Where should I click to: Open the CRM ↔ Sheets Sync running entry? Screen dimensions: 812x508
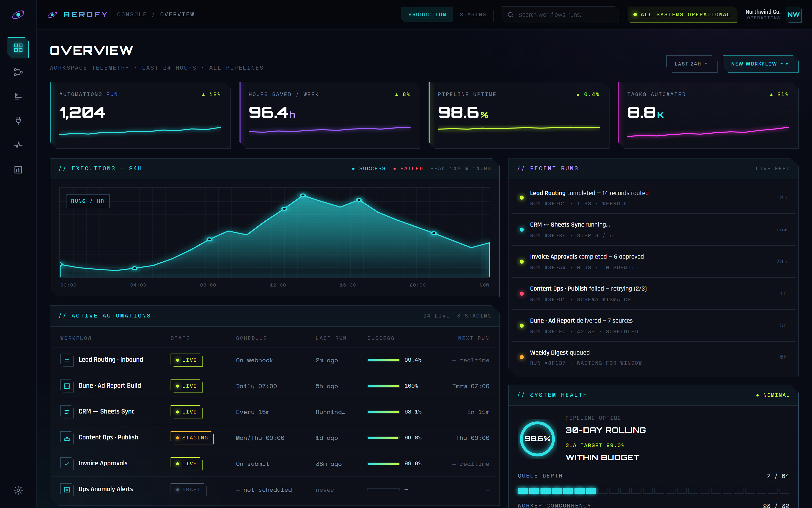(x=653, y=229)
